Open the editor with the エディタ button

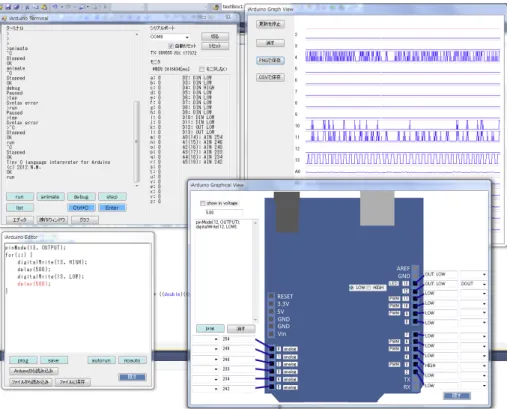[20, 220]
